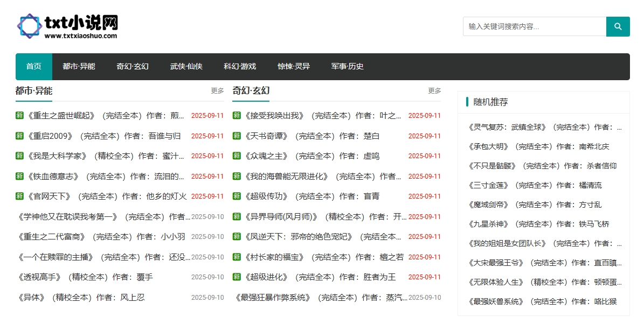Click the magnifier search button

(x=618, y=26)
